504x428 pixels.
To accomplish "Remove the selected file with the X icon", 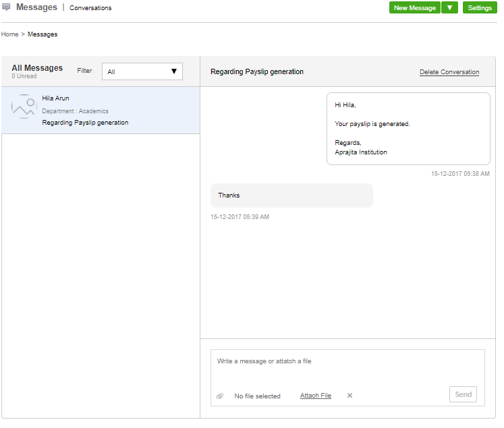I will (x=349, y=396).
